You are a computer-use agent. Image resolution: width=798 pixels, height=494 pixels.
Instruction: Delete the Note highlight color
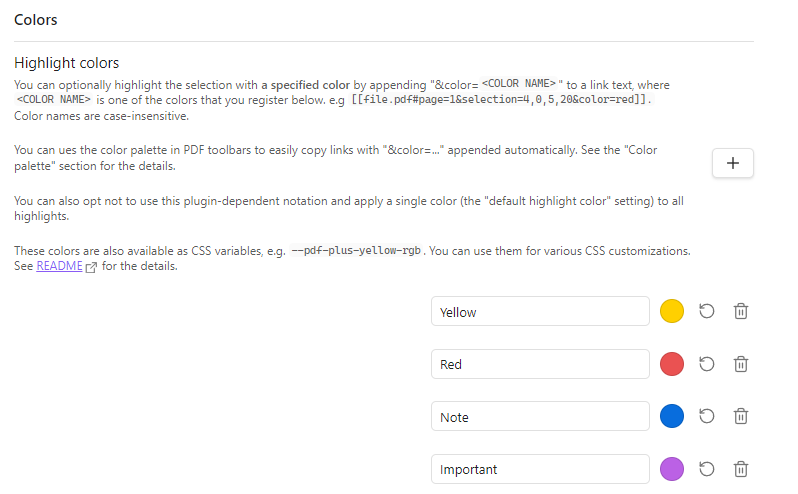[740, 416]
